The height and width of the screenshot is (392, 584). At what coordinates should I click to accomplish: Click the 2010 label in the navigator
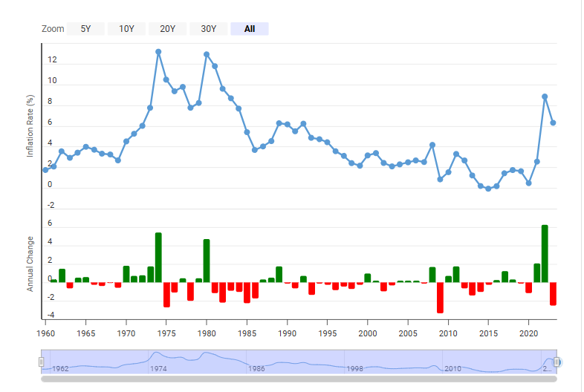click(x=453, y=368)
